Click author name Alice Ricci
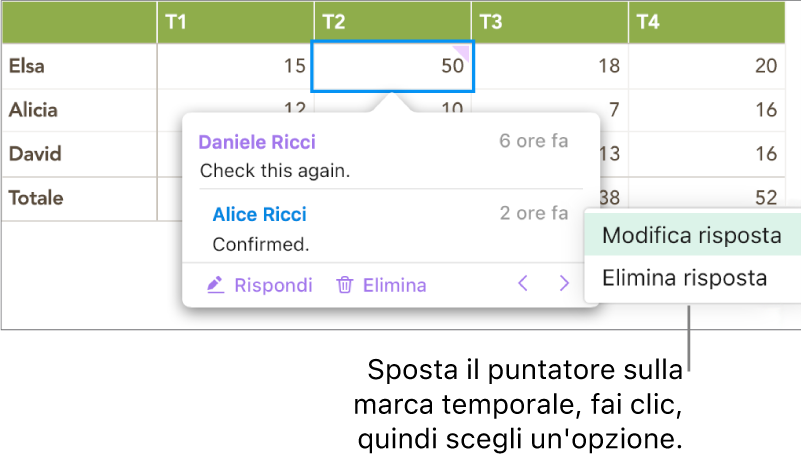 tap(260, 214)
